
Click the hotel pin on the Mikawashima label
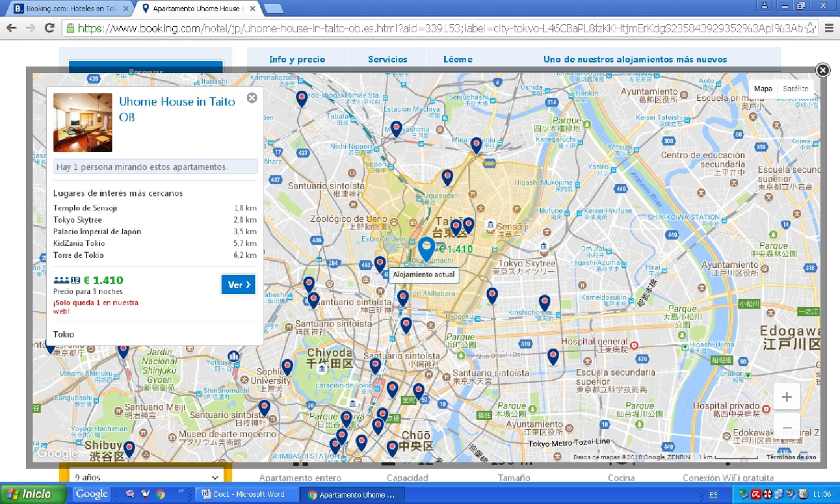[396, 128]
